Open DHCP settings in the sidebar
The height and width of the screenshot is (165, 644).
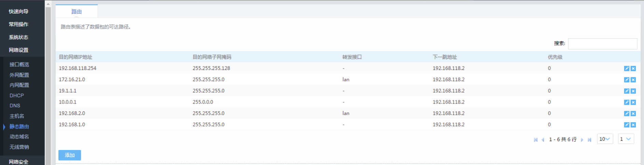(x=17, y=95)
